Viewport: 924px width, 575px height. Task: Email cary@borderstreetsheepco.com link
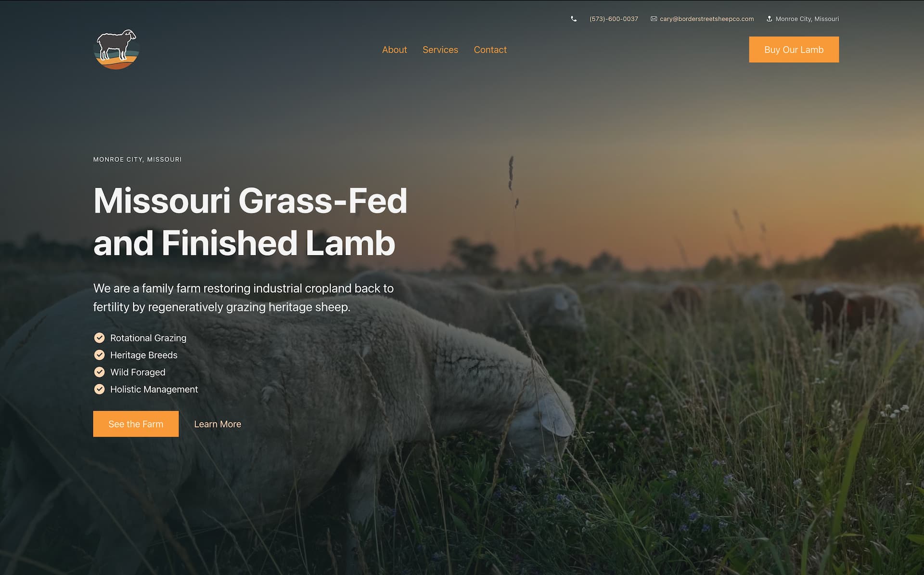coord(706,19)
